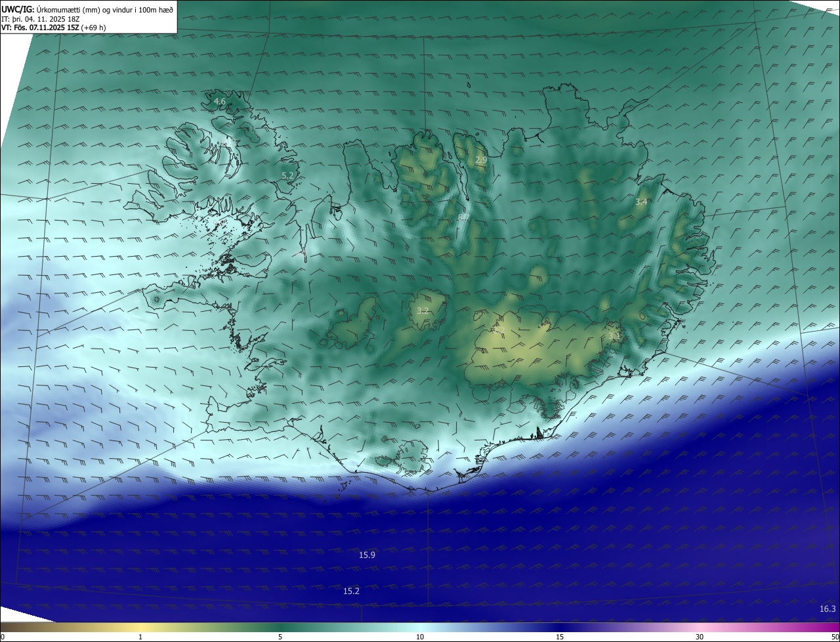840x642 pixels.
Task: Click the offshore value 15.2
Action: [x=351, y=591]
